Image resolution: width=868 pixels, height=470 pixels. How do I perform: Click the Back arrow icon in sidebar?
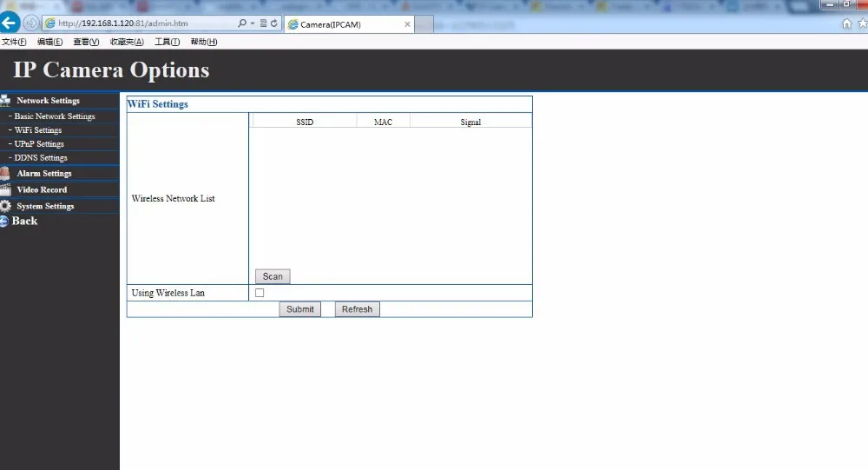[x=3, y=222]
